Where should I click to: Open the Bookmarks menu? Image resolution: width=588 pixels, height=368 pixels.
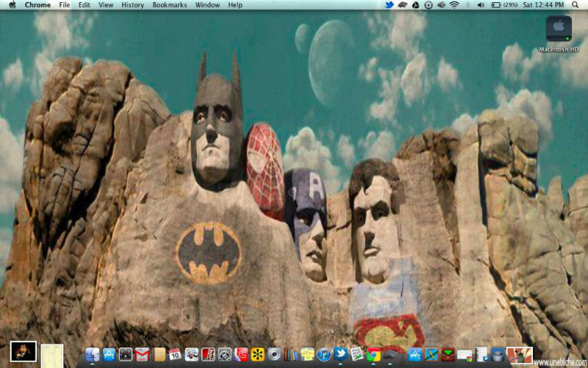click(x=170, y=5)
